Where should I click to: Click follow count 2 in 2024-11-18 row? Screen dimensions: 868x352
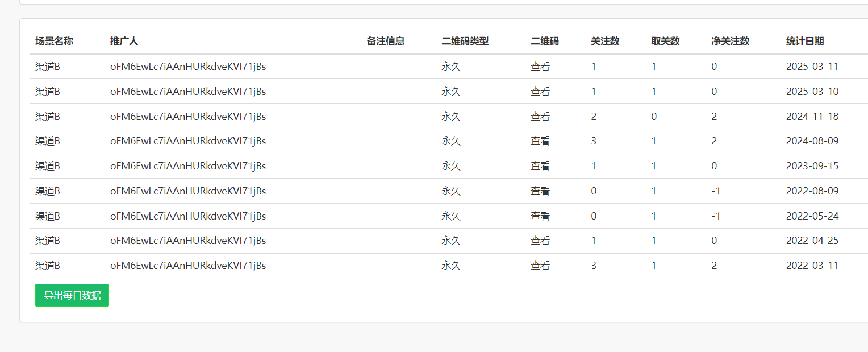pyautogui.click(x=594, y=117)
